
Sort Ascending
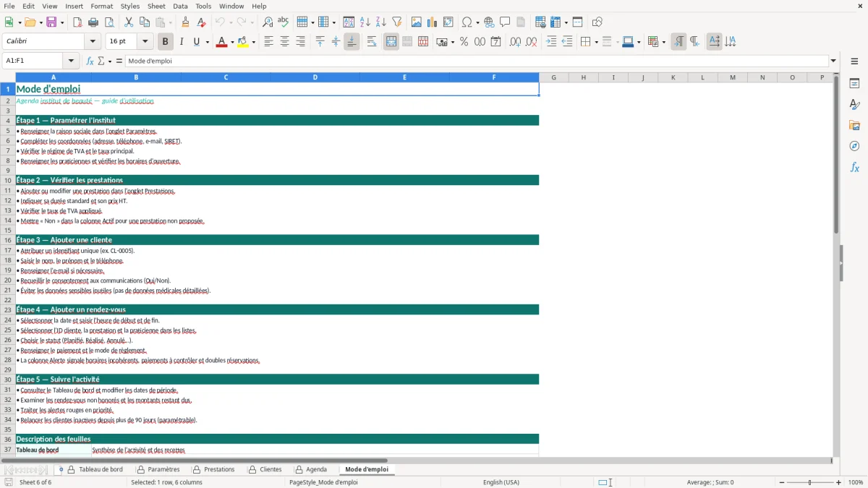click(x=365, y=22)
